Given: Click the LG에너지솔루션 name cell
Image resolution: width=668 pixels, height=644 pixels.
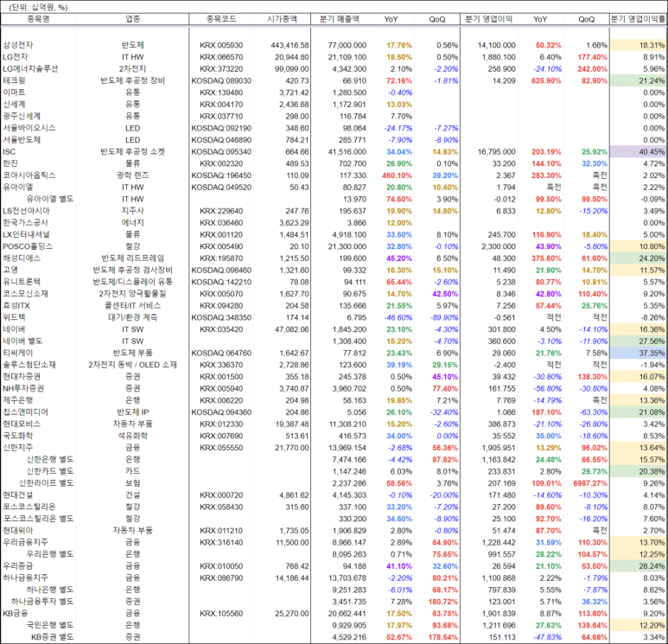Looking at the screenshot, I should click(30, 69).
